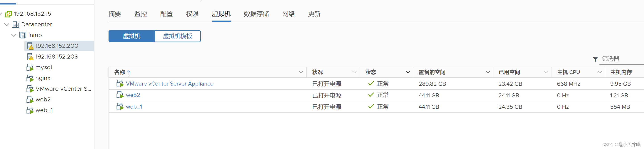Select the 虚拟机 view toggle

(x=131, y=36)
